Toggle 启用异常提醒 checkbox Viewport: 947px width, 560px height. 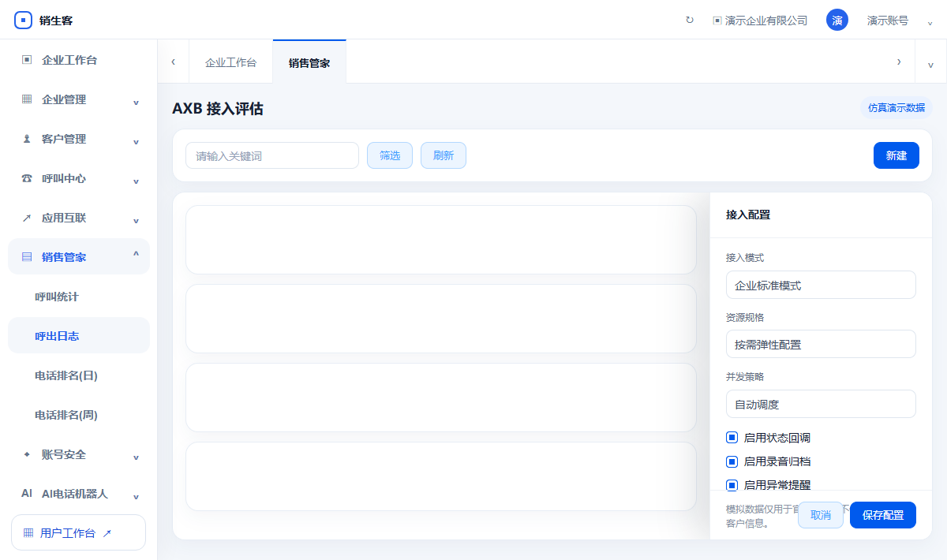tap(732, 484)
